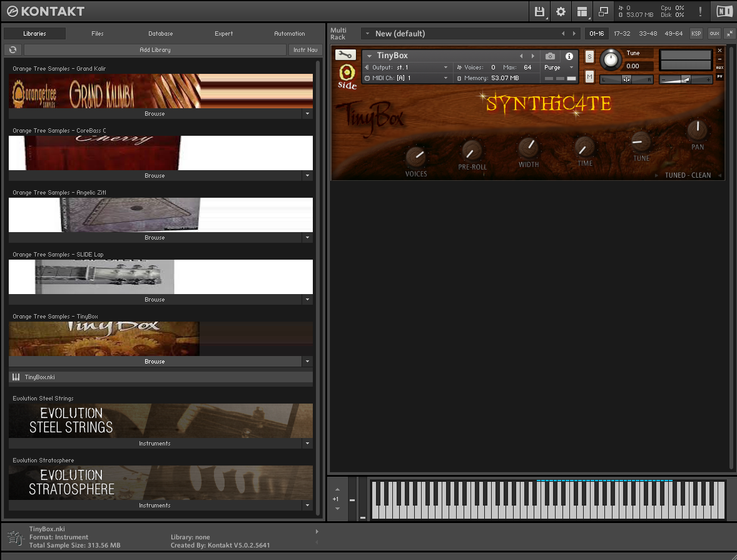
Task: Switch to the Database tab
Action: coord(160,33)
